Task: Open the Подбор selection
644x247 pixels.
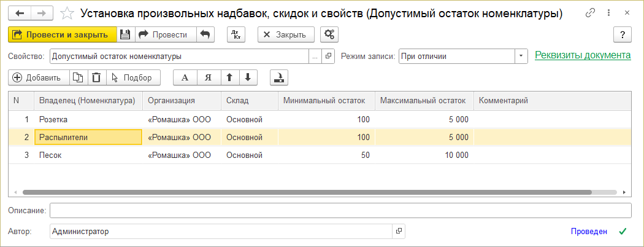Action: pos(133,77)
